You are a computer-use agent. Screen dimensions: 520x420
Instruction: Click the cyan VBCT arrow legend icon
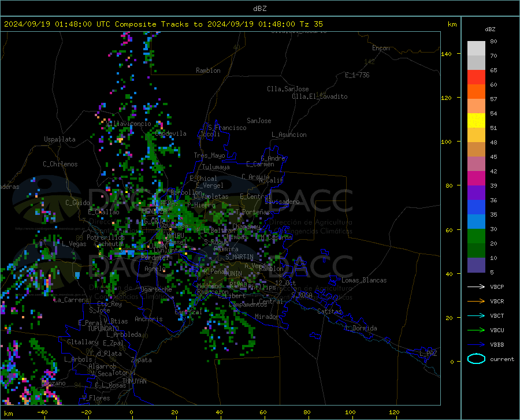click(x=476, y=315)
